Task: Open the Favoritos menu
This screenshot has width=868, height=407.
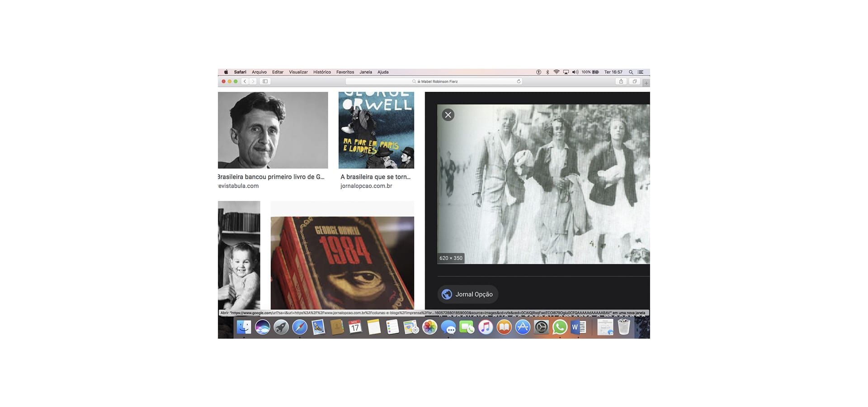Action: click(345, 72)
